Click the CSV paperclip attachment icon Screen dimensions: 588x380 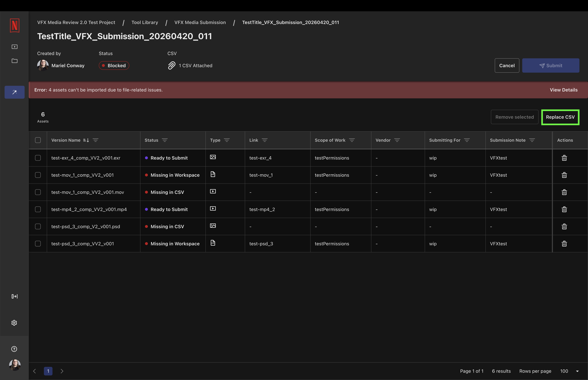pos(172,66)
